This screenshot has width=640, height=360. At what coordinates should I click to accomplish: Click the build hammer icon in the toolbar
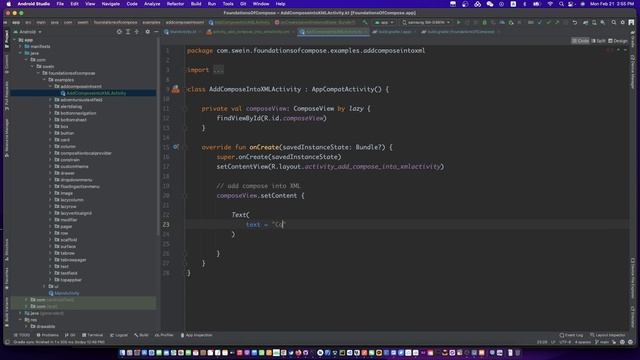pos(365,22)
